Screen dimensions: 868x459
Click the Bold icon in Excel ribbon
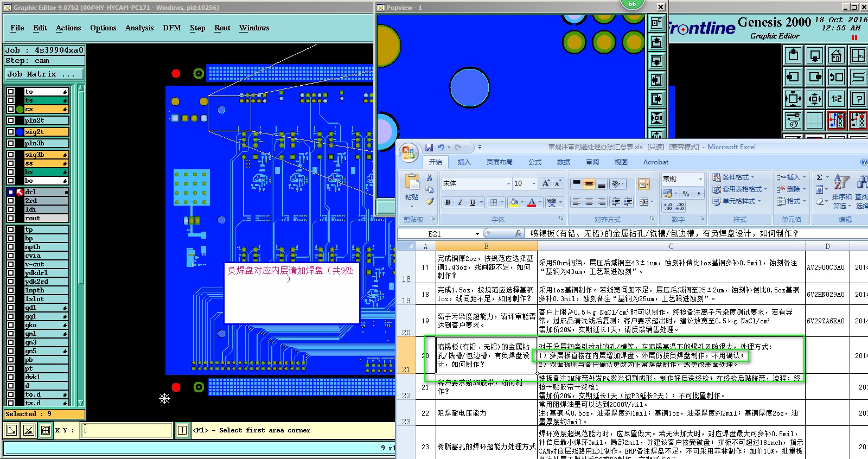click(x=448, y=202)
